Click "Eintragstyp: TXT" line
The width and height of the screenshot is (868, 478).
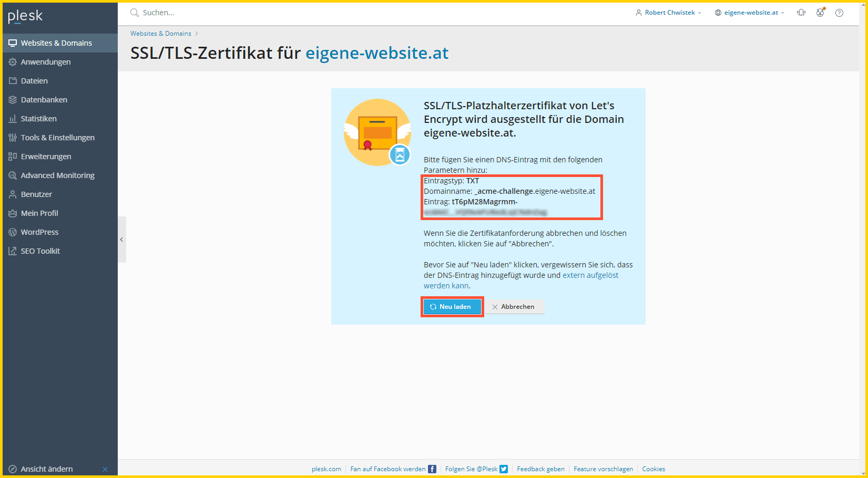[x=452, y=181]
